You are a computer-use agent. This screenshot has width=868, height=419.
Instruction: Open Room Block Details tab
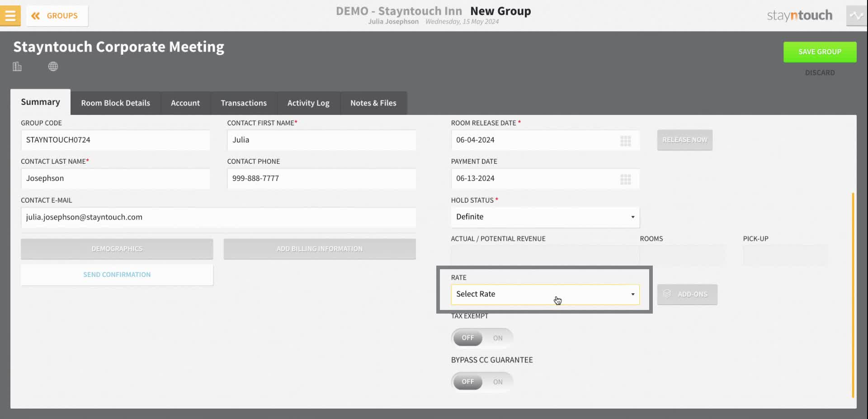pyautogui.click(x=115, y=103)
